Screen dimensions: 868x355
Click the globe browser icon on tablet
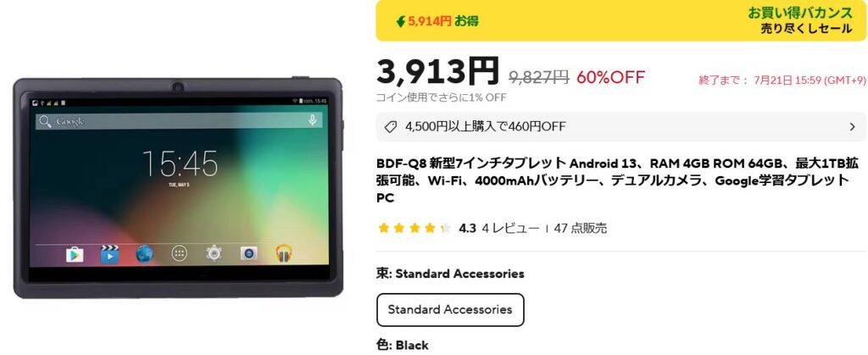[x=144, y=254]
